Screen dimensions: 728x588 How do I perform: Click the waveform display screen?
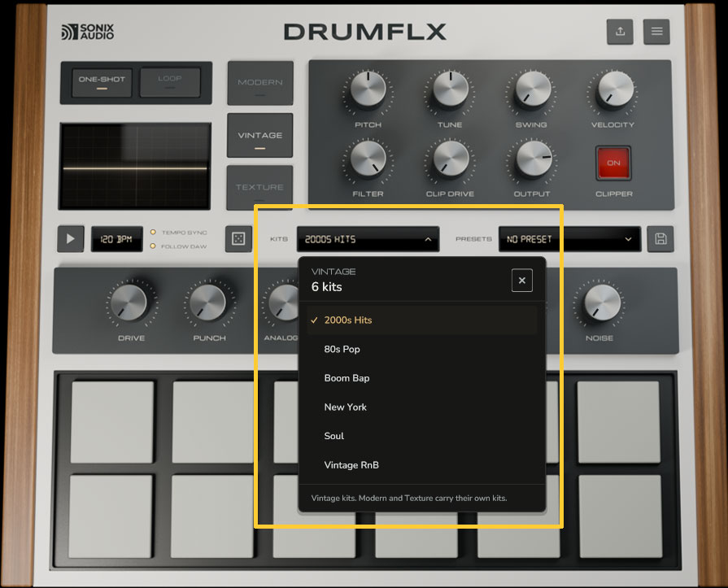[135, 166]
